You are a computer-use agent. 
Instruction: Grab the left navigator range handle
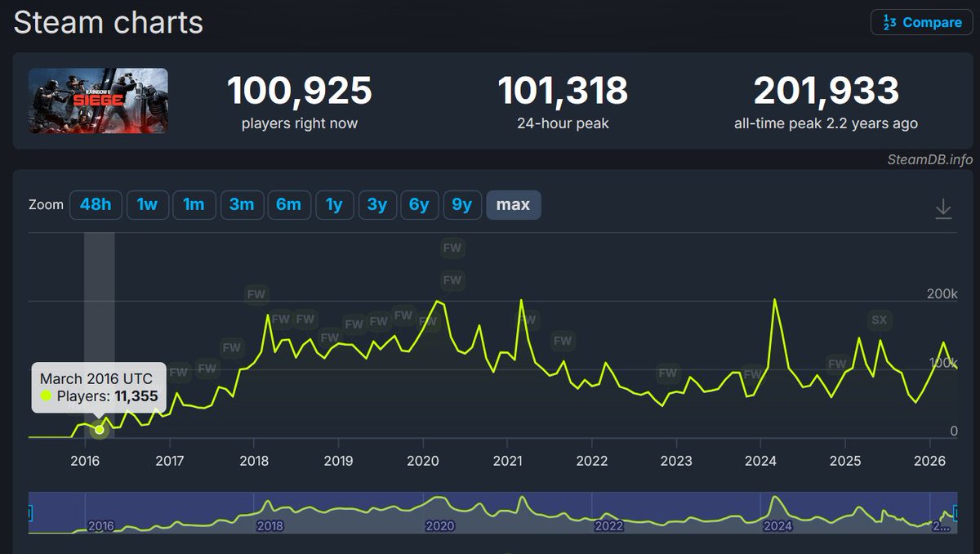29,513
